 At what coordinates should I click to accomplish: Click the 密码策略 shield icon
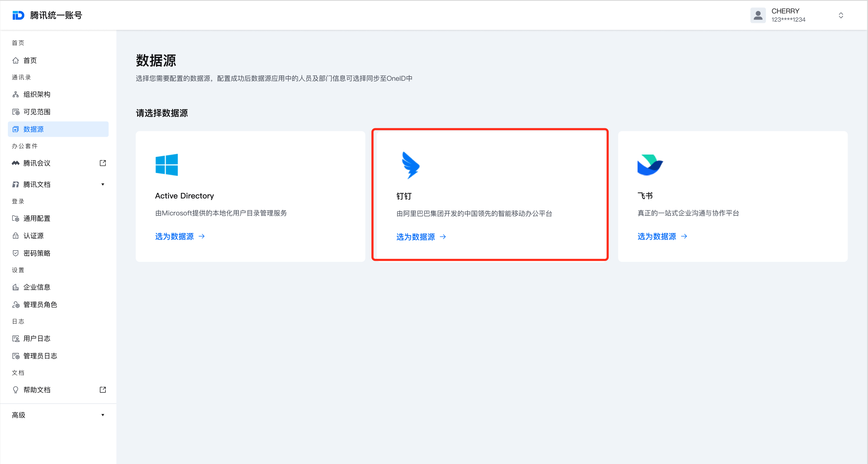point(16,253)
